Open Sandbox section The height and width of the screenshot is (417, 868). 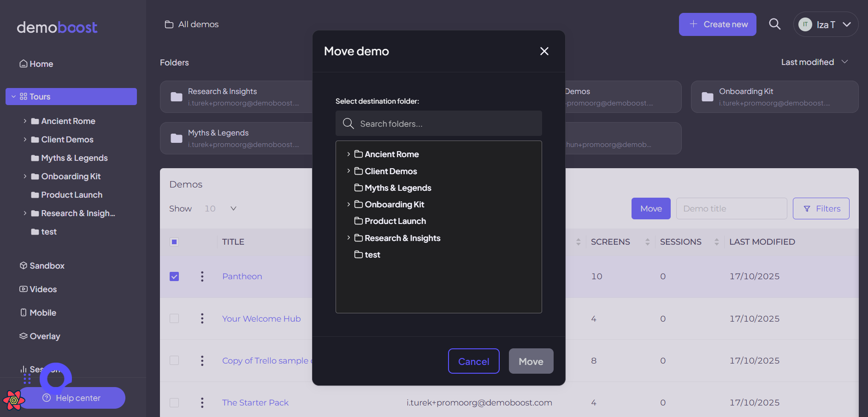42,266
